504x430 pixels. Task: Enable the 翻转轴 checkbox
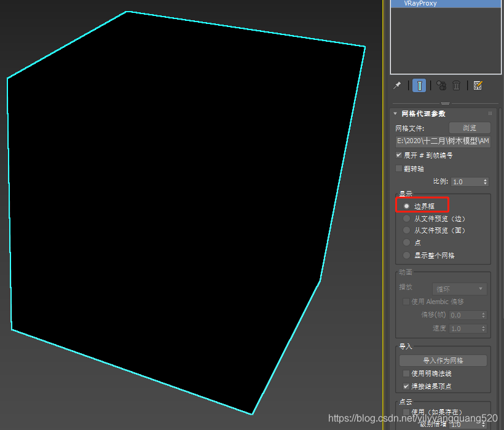pos(399,168)
